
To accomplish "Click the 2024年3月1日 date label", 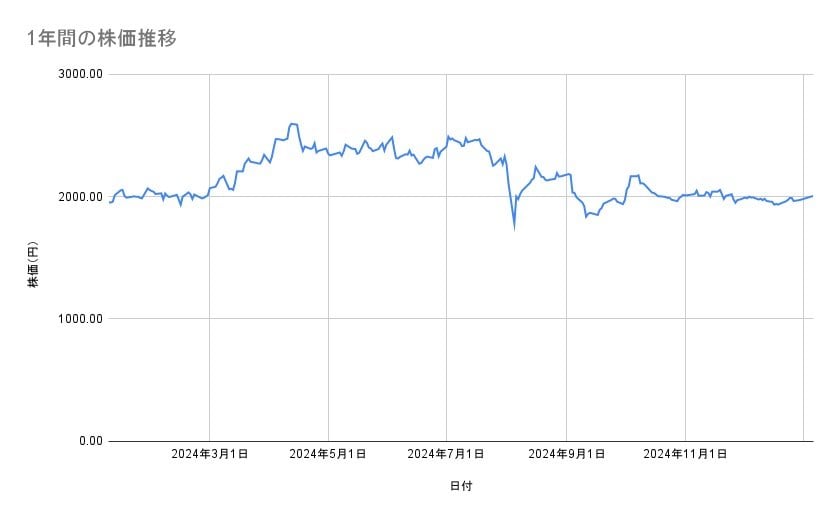I will click(x=210, y=455).
